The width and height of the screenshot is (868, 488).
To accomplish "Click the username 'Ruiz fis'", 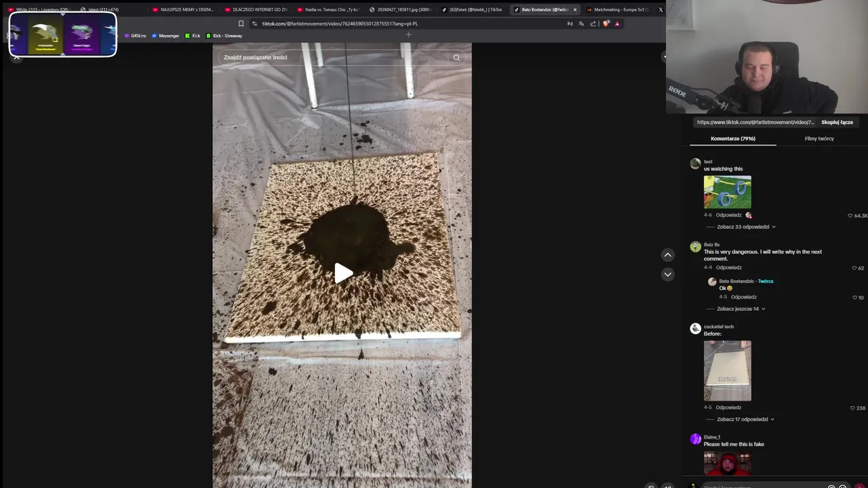I will (x=711, y=245).
